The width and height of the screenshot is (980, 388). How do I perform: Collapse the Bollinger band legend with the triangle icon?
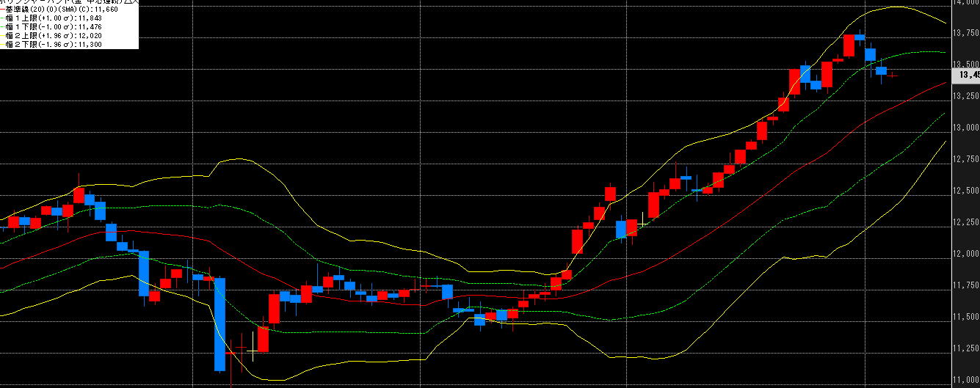pyautogui.click(x=128, y=1)
